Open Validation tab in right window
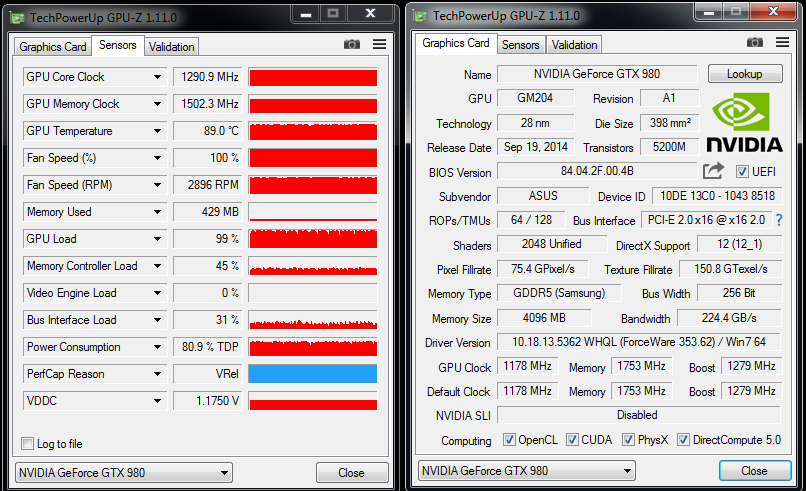This screenshot has height=491, width=806. [574, 45]
